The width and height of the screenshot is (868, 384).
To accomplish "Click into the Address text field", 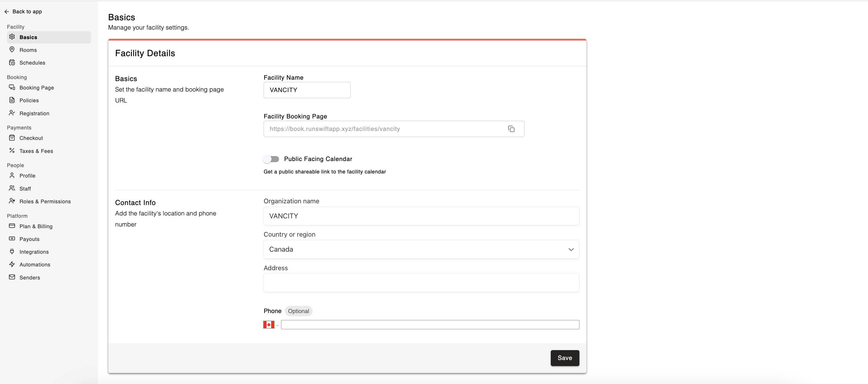I will coord(421,283).
